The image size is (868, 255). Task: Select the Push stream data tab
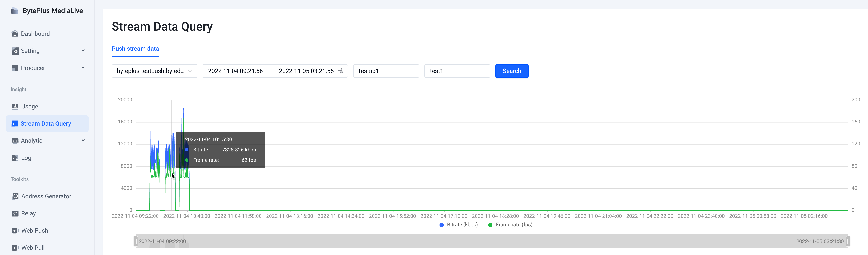click(135, 49)
